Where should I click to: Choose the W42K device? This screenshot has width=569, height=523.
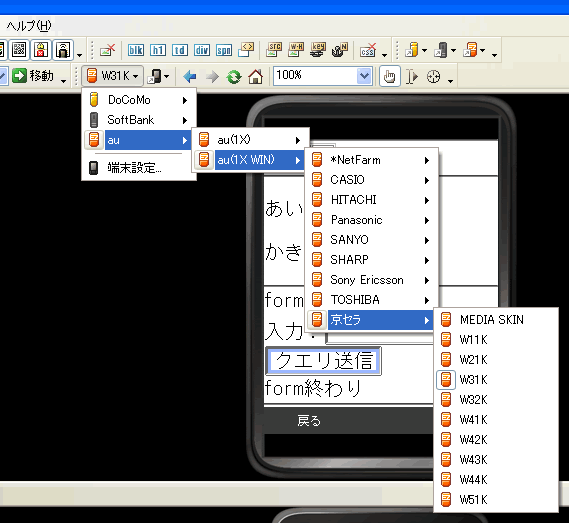496,440
